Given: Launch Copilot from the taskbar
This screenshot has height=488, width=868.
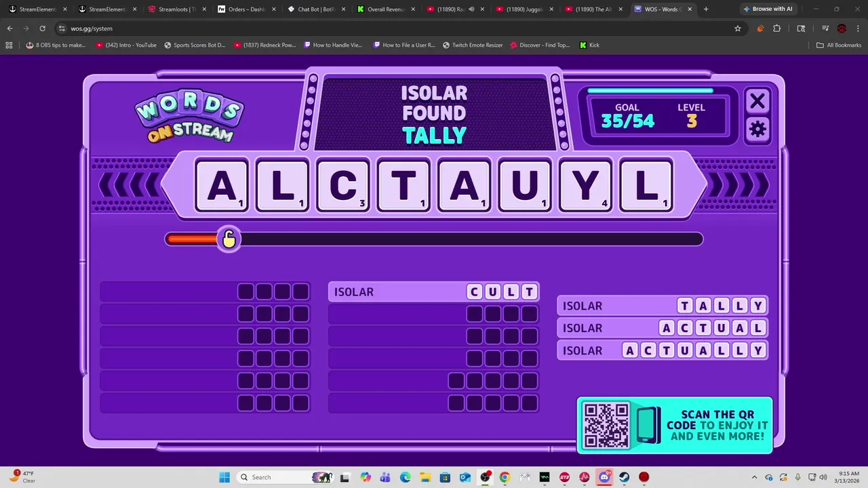Looking at the screenshot, I should pyautogui.click(x=366, y=477).
